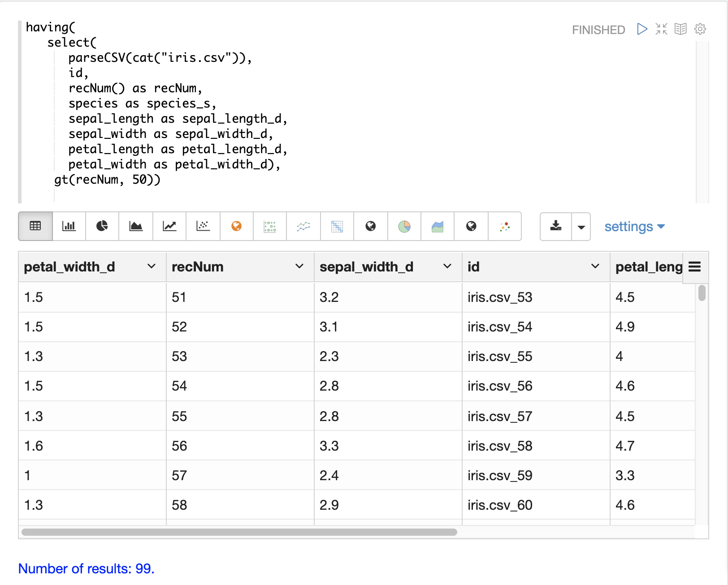Switch to bar chart visualization

pos(69,226)
